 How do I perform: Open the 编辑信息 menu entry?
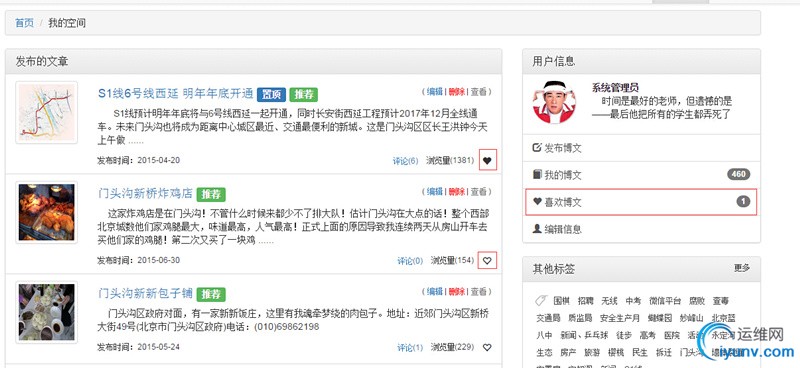coord(641,229)
